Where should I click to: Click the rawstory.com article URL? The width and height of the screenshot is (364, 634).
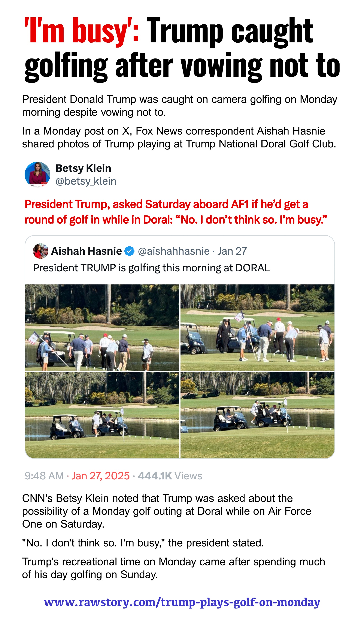182,602
